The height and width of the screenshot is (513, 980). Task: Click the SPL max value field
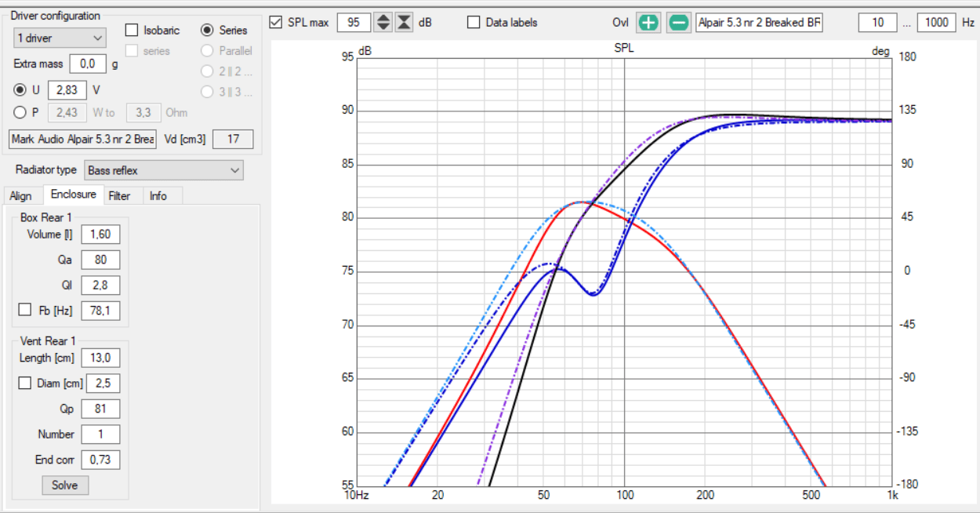click(x=354, y=23)
